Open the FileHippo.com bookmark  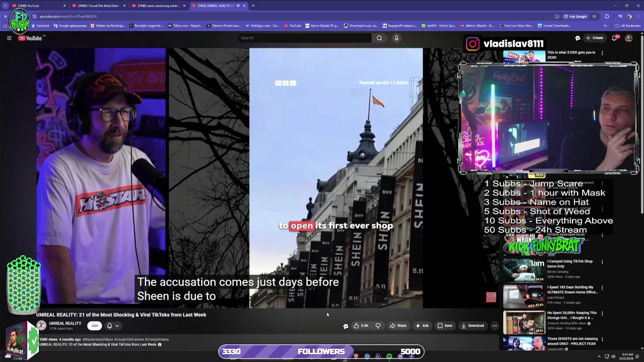262,26
